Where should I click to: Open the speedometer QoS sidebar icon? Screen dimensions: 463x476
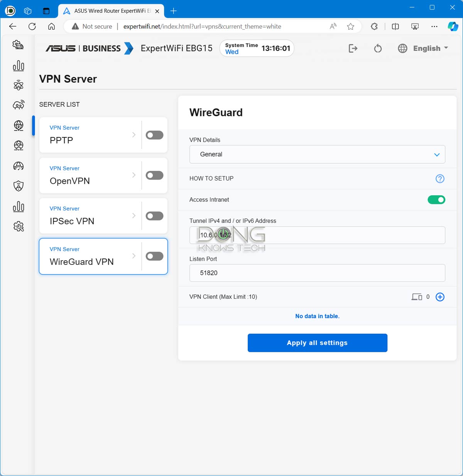pyautogui.click(x=18, y=166)
